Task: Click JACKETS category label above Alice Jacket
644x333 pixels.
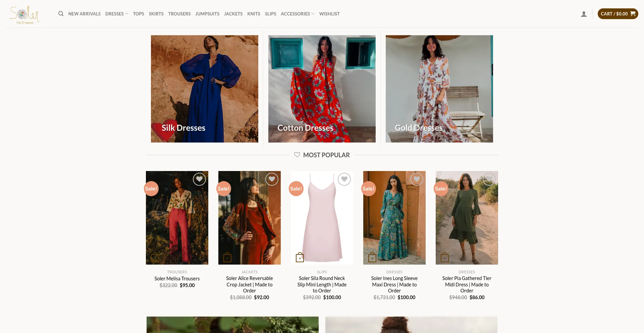Action: (250, 272)
